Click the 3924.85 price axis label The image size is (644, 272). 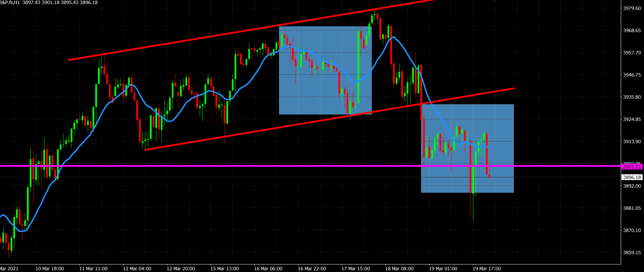(x=632, y=119)
